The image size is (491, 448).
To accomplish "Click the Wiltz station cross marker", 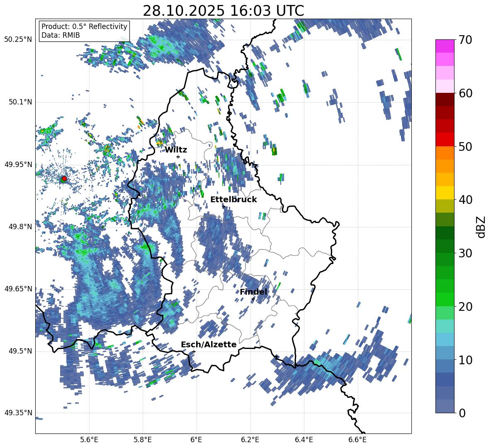I will click(x=178, y=157).
